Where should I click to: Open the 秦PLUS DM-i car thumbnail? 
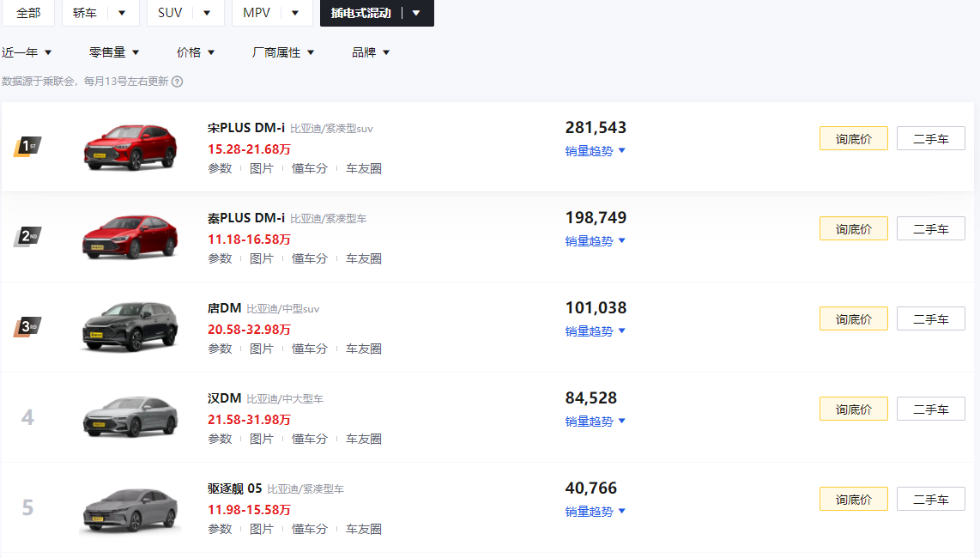tap(130, 237)
